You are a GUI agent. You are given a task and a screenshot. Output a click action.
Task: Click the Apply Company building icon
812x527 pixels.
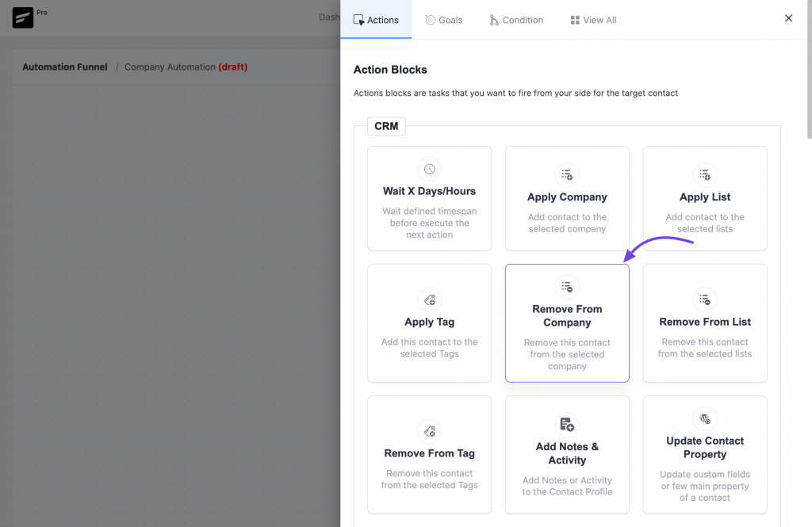pyautogui.click(x=567, y=175)
